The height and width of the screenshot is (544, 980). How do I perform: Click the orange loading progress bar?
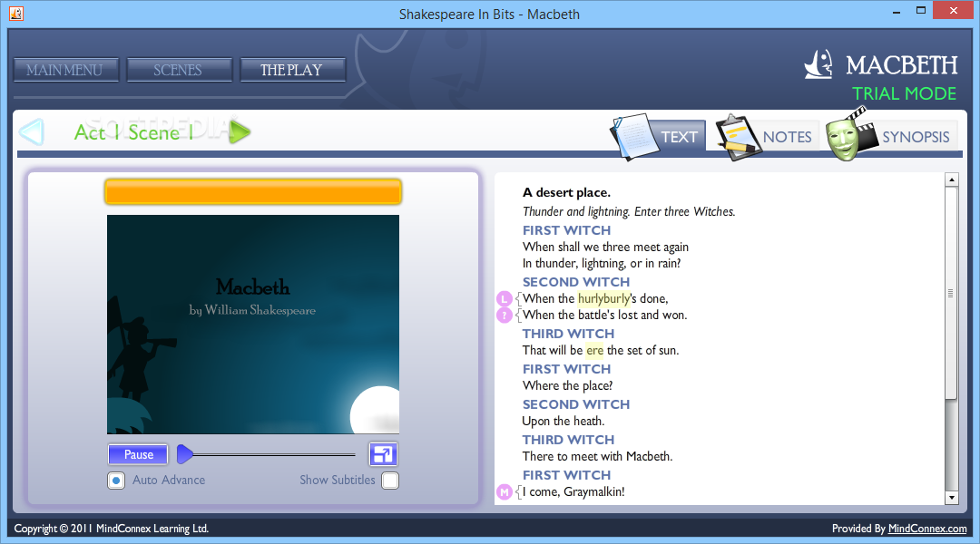(x=253, y=191)
